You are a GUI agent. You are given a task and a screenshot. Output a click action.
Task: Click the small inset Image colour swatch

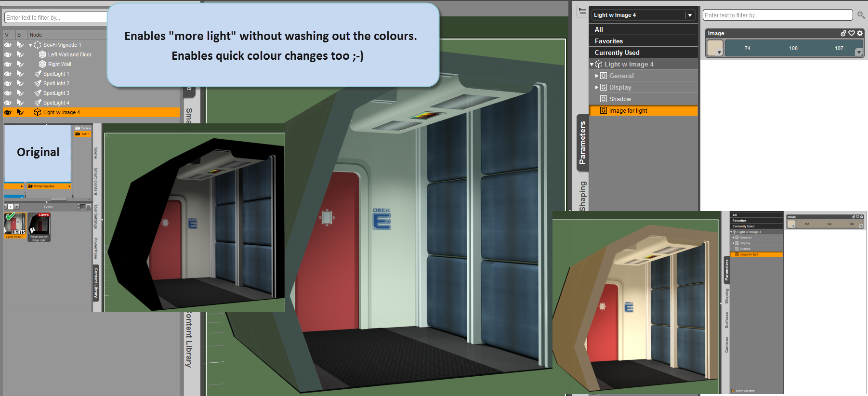point(791,224)
